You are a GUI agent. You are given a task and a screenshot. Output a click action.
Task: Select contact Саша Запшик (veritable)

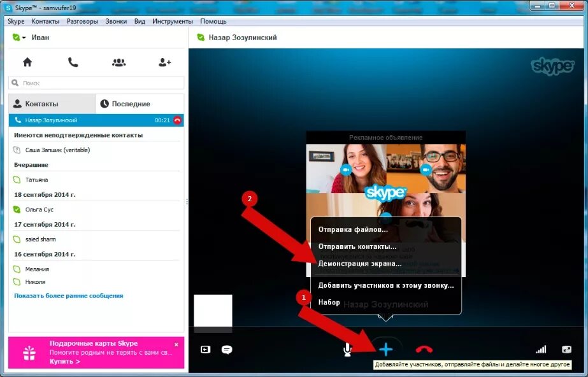tap(57, 150)
